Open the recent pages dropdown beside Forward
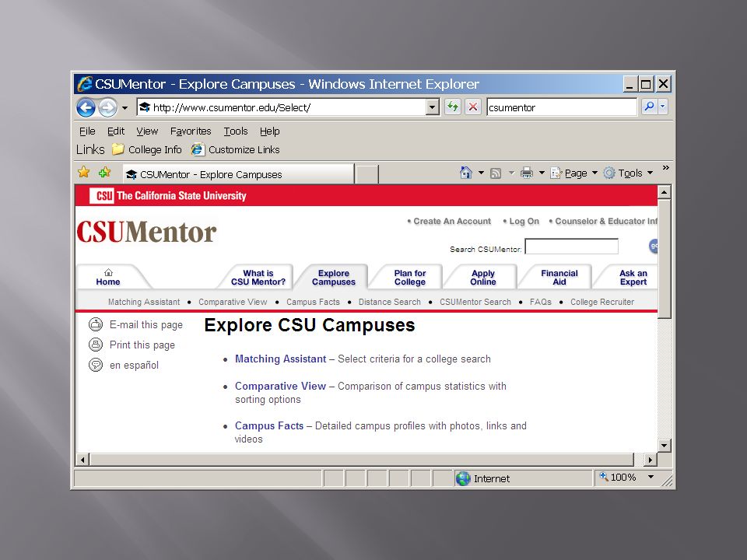747x560 pixels. 124,108
